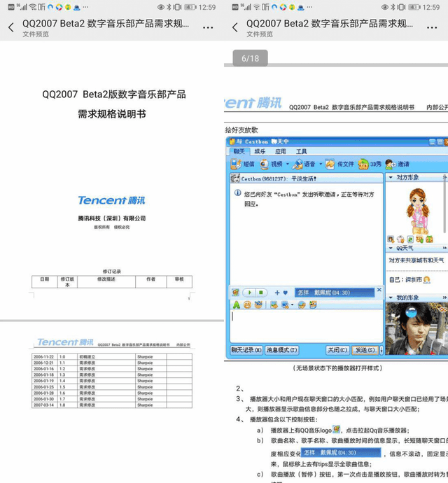448x483 pixels.
Task: Click the heart favorite icon in player
Action: coord(286,293)
